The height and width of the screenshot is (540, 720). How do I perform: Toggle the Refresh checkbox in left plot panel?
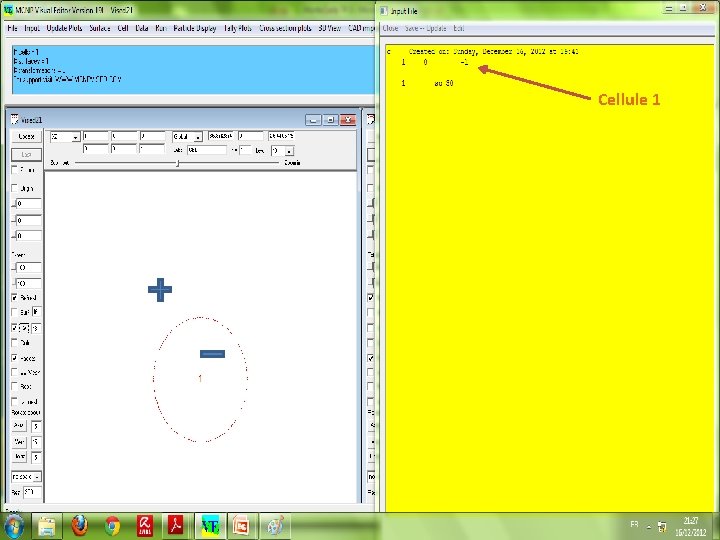pos(15,298)
